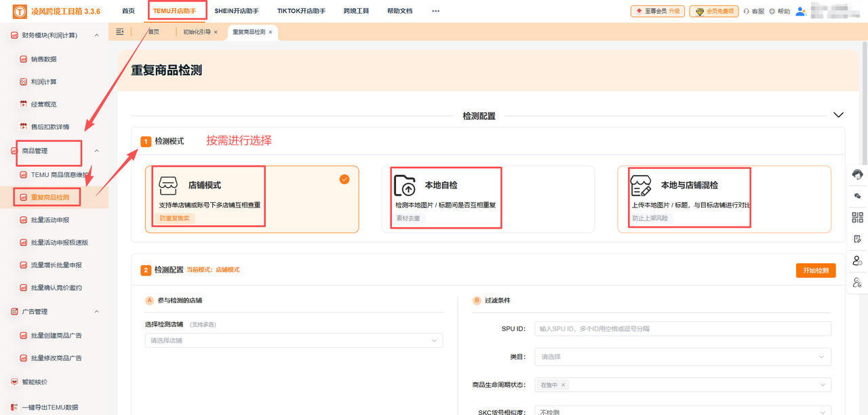The image size is (868, 415).
Task: Click the 财务模块 group icon
Action: click(x=14, y=35)
